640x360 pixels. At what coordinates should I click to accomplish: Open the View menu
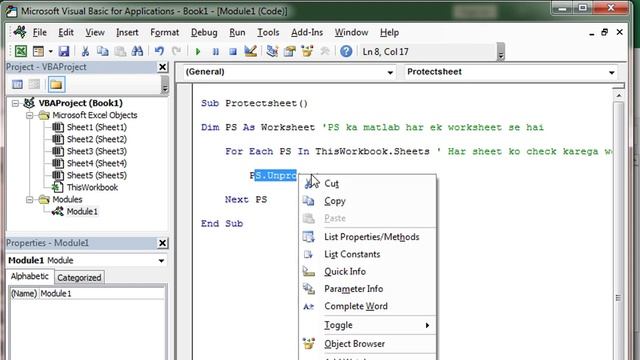(95, 32)
